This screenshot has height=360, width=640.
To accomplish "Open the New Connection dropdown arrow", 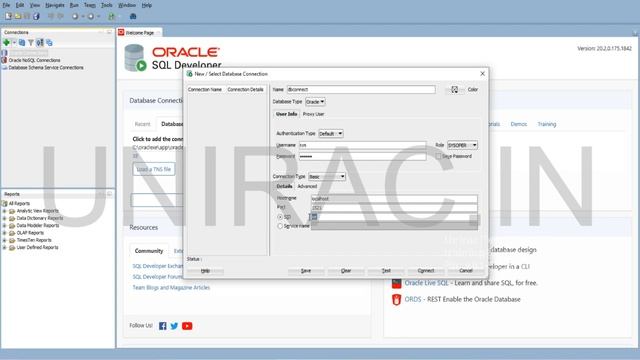I will (x=14, y=42).
